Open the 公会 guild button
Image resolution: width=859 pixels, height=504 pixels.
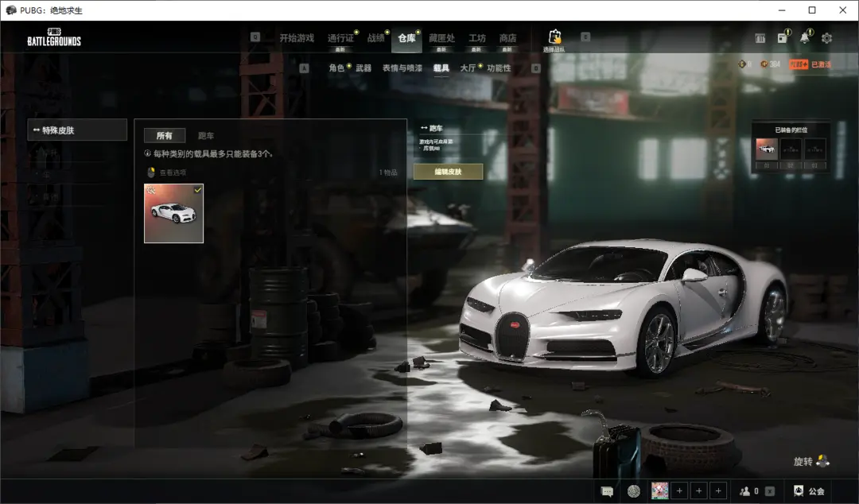tap(809, 491)
